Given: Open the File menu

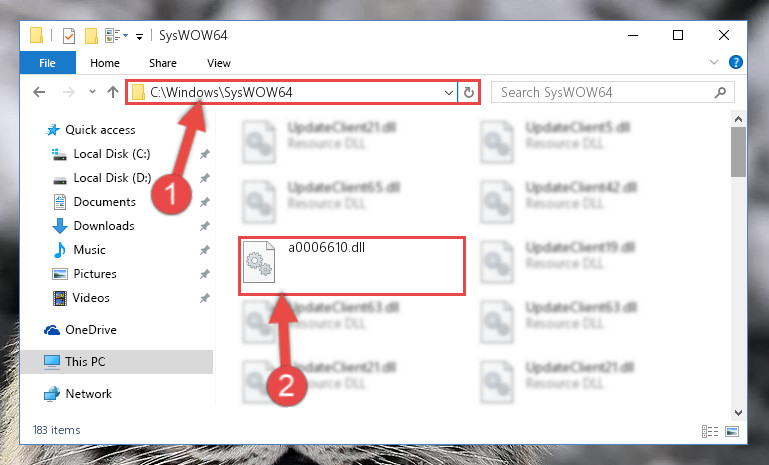Looking at the screenshot, I should (x=48, y=63).
